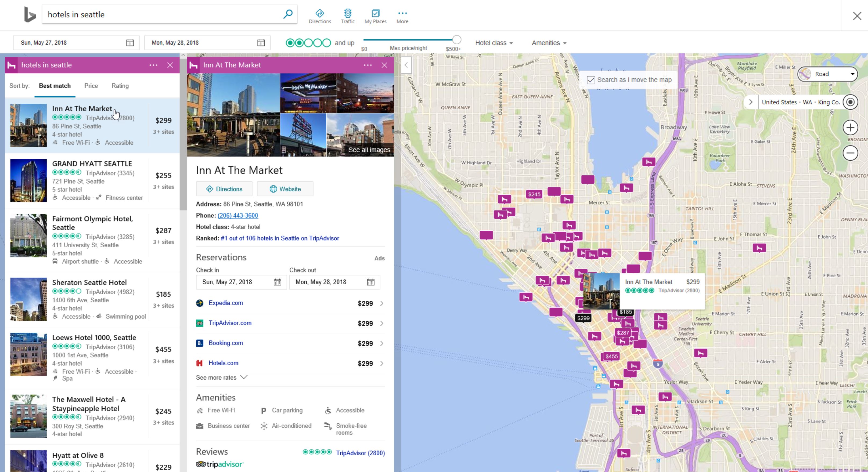Viewport: 868px width, 472px height.
Task: Sort results by Price
Action: pyautogui.click(x=91, y=86)
